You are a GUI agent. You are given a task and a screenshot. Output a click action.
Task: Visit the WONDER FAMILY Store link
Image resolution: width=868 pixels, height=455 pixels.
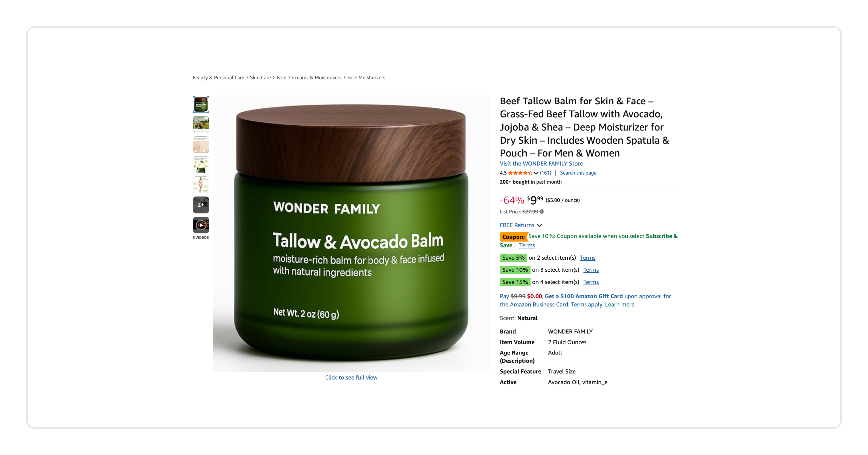point(541,163)
